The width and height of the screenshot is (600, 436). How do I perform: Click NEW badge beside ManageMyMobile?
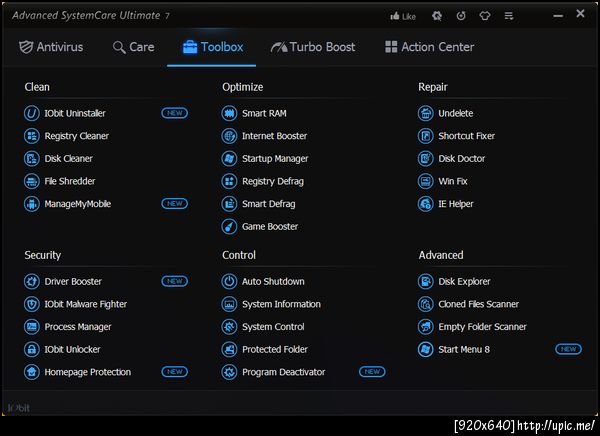(174, 203)
